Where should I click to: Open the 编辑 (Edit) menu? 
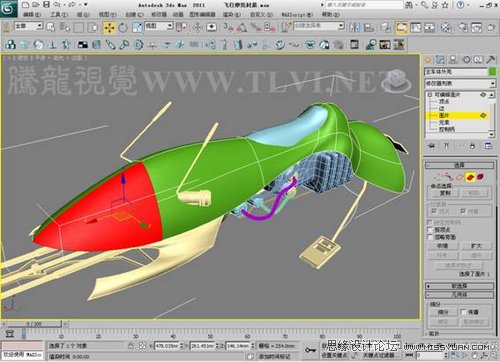pos(32,15)
